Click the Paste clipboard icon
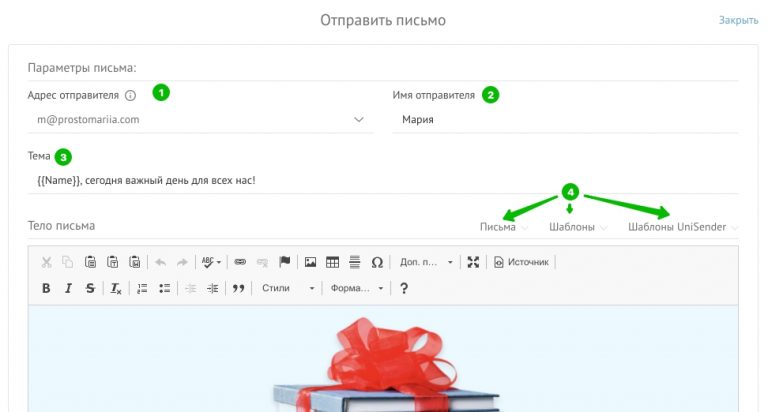Viewport: 768px width, 412px height. click(90, 262)
